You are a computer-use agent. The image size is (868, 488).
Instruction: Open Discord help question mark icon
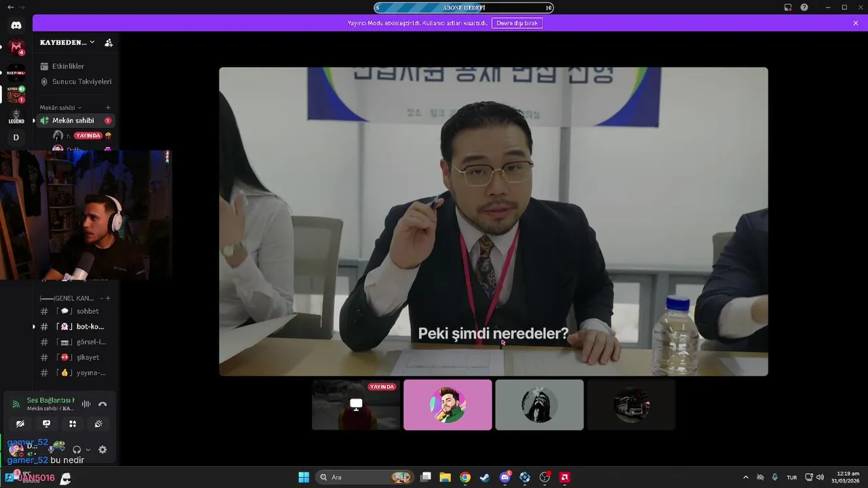click(804, 7)
